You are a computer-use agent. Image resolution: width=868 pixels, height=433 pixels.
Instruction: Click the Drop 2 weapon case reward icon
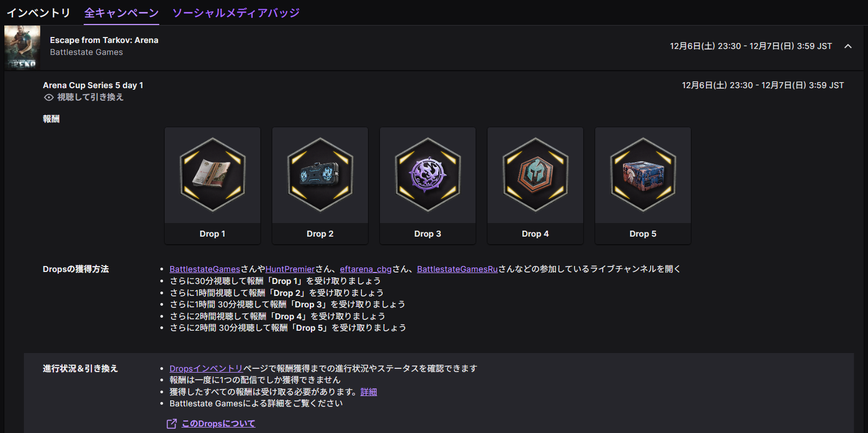(320, 175)
